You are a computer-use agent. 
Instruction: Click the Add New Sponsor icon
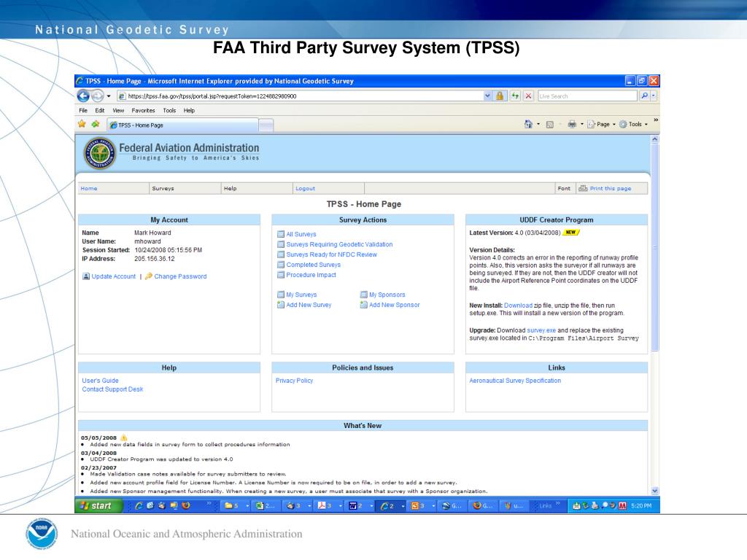click(x=363, y=305)
